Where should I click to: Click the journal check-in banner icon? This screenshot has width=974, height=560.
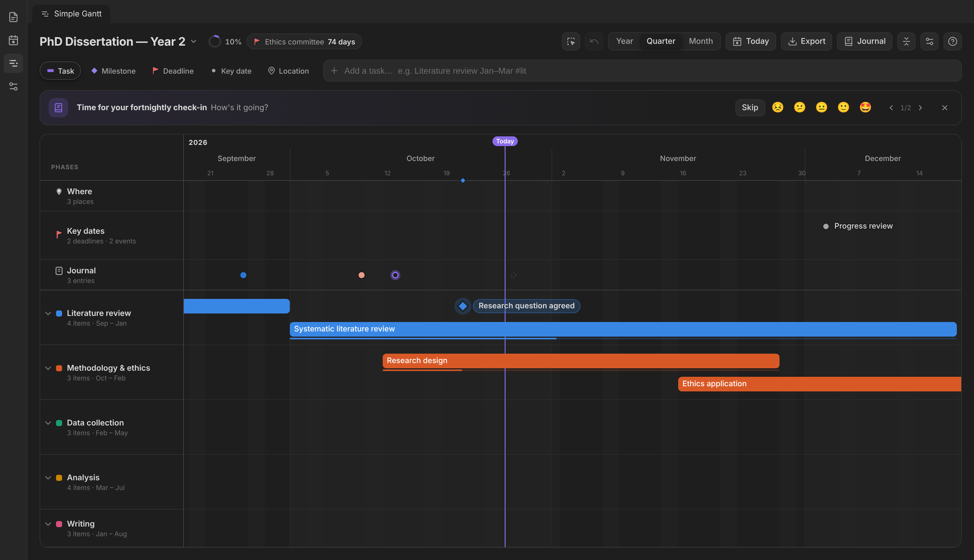58,108
